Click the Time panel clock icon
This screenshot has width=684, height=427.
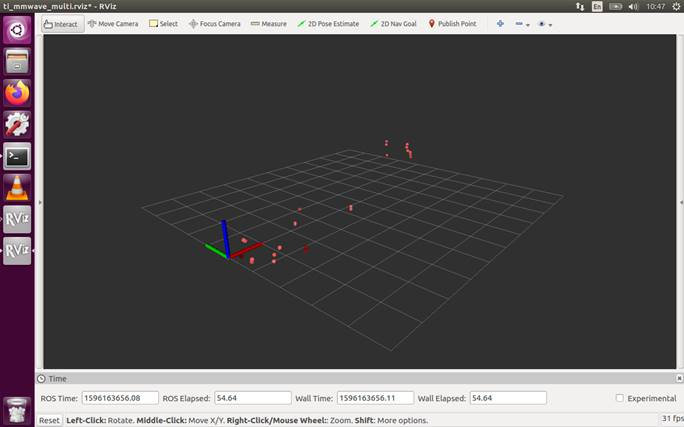click(41, 379)
